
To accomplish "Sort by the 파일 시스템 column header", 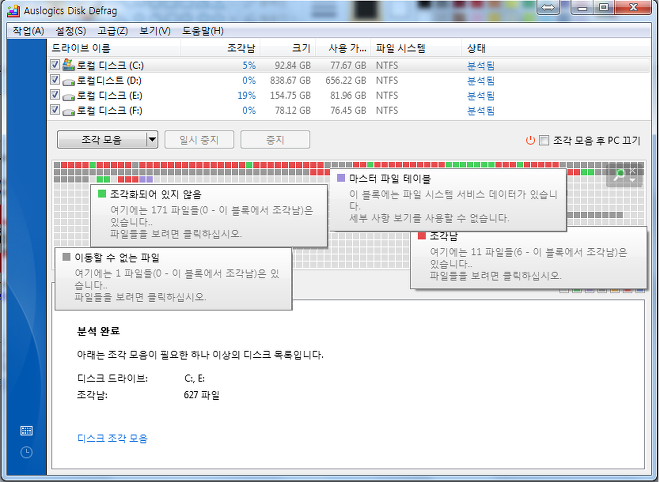I will [416, 48].
